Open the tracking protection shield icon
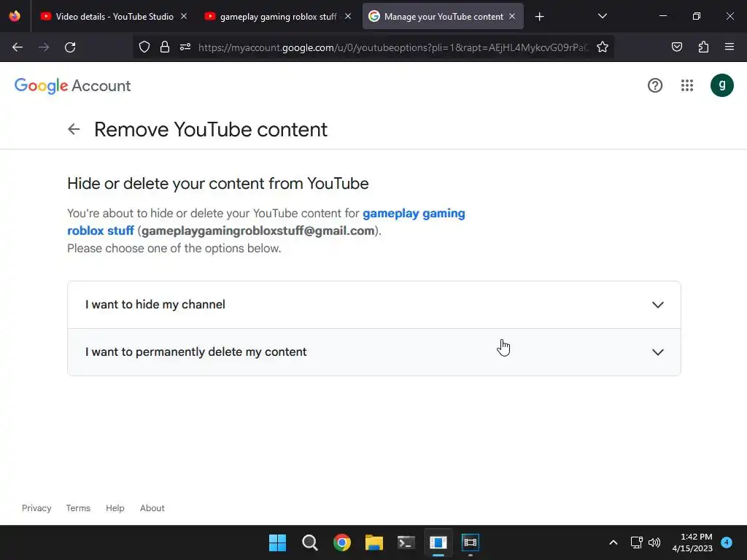 tap(144, 47)
